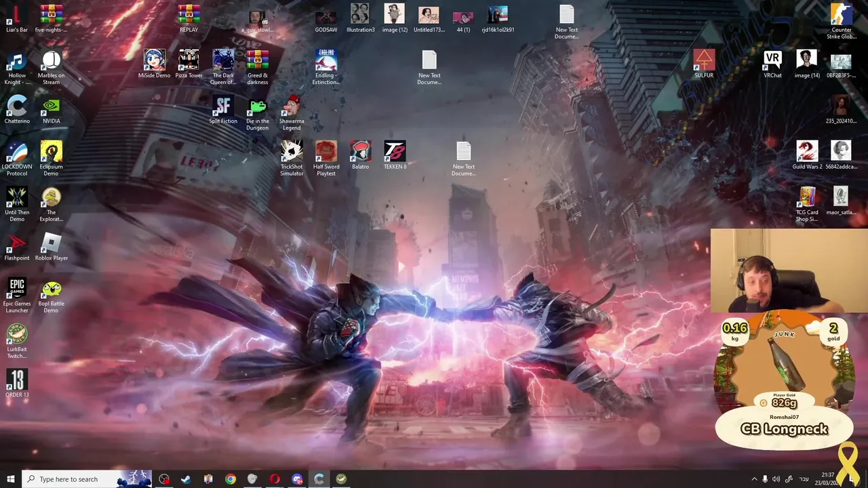Open Google Chrome from the taskbar
Screen dimensions: 868x488
pos(231,479)
